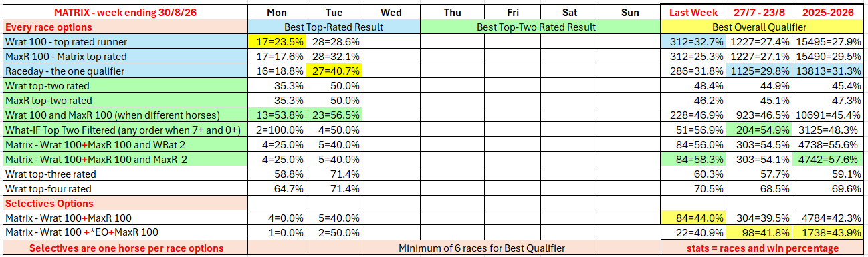Viewport: 868px width, 257px height.
Task: Select the 27/7 - 23/8 header cell
Action: (760, 13)
